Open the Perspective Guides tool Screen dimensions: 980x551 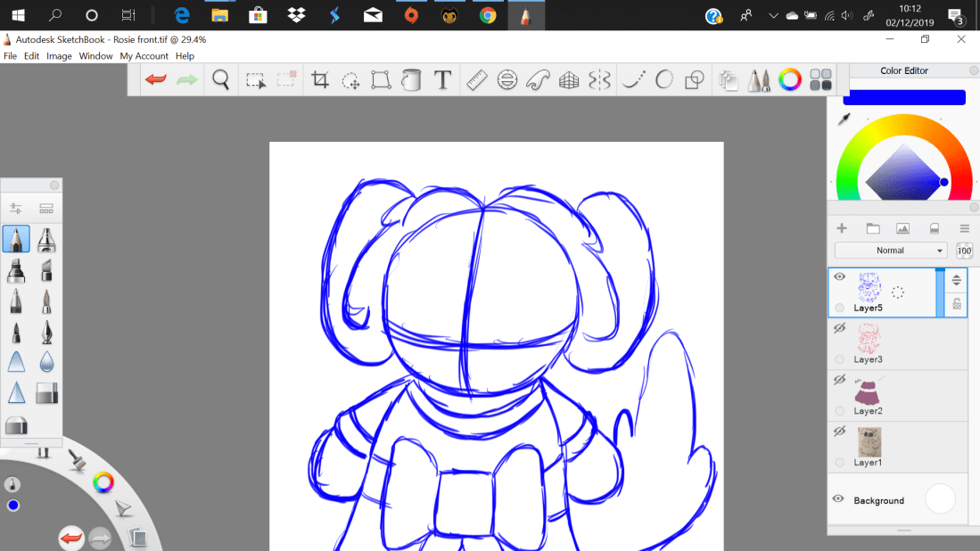pyautogui.click(x=569, y=80)
